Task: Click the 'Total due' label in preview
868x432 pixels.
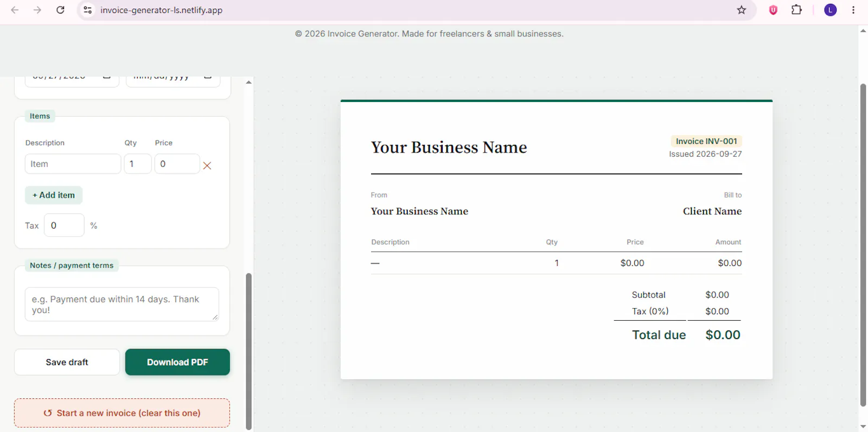Action: (x=659, y=335)
